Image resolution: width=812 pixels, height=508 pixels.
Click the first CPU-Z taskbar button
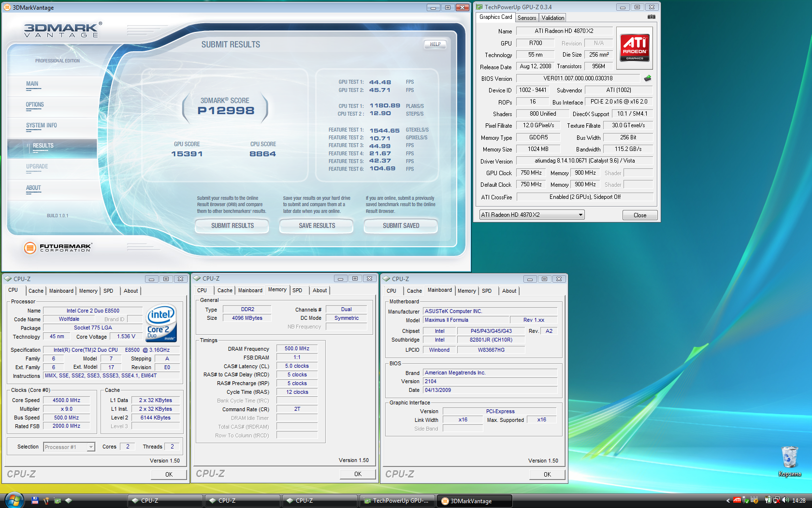pos(165,501)
